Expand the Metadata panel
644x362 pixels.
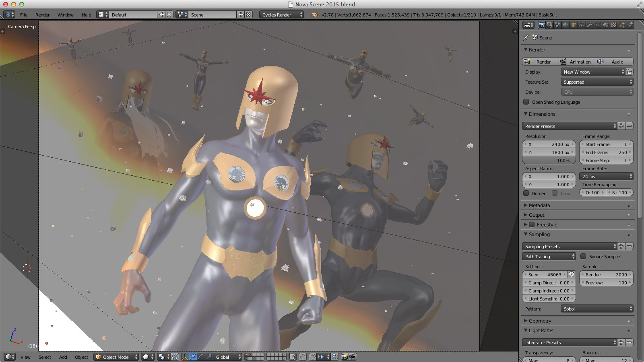point(539,205)
